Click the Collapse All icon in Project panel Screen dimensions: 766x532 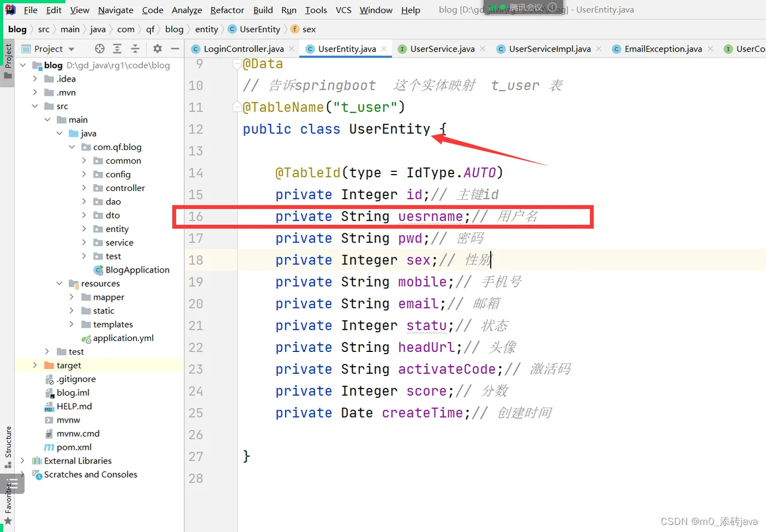tap(135, 49)
